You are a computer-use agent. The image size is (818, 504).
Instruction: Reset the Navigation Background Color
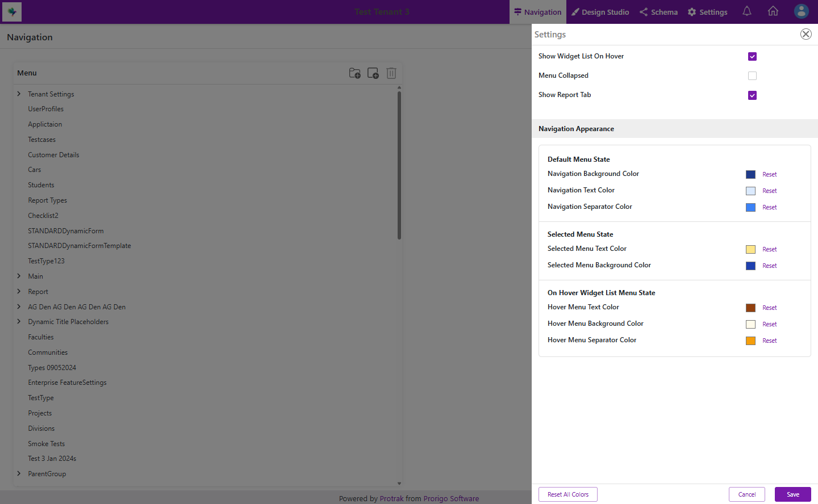(x=769, y=174)
